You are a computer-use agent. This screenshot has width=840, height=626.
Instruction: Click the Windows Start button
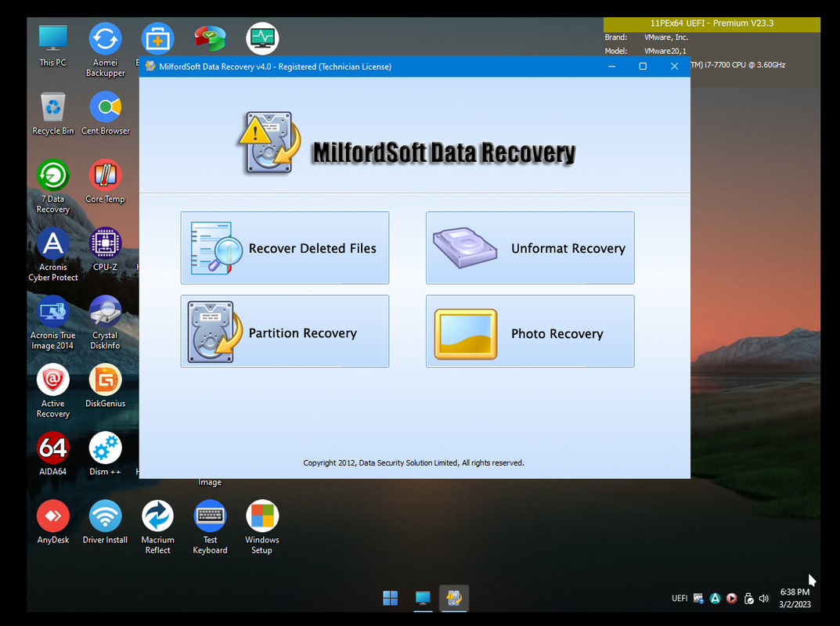pyautogui.click(x=390, y=598)
